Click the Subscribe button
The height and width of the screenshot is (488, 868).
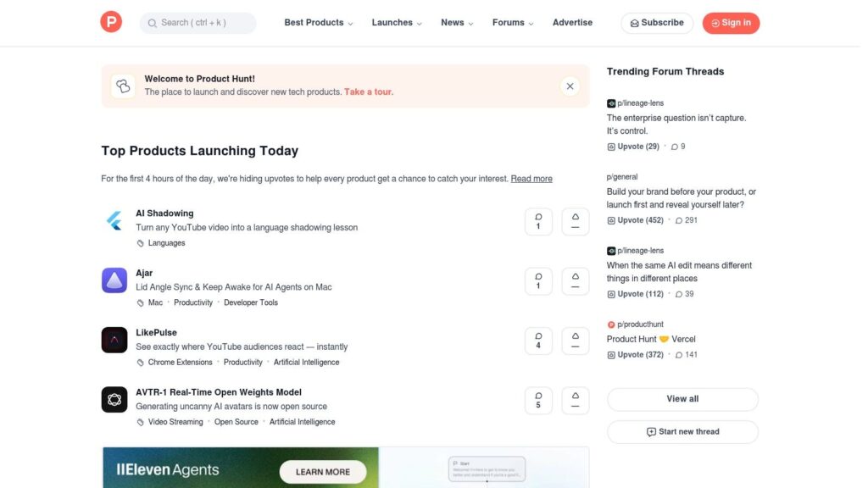click(x=657, y=23)
